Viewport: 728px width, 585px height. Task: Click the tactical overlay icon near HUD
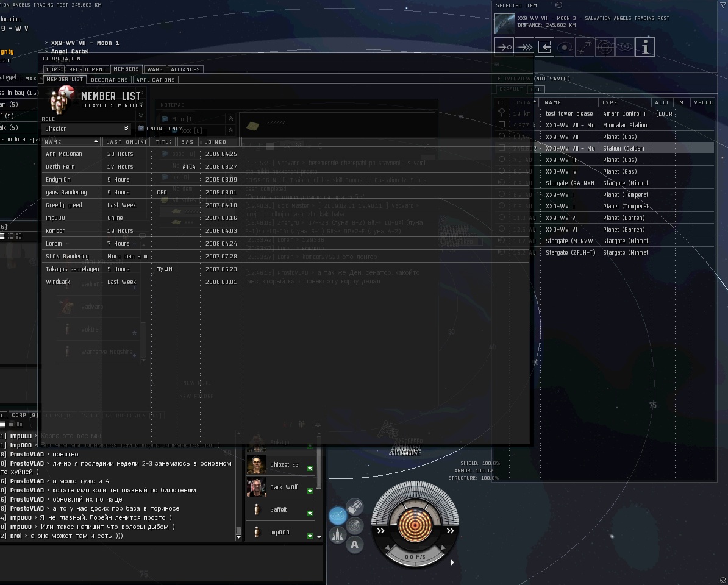pos(338,516)
